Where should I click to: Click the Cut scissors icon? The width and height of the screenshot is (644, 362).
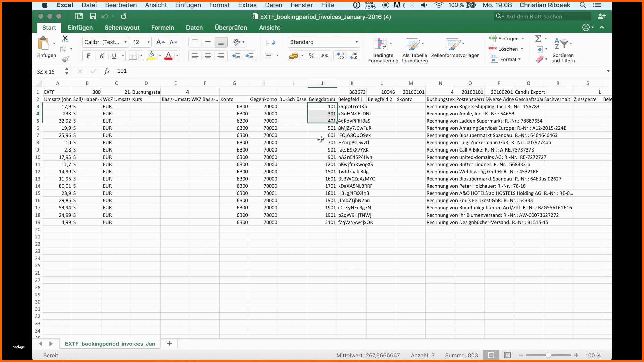click(x=65, y=39)
